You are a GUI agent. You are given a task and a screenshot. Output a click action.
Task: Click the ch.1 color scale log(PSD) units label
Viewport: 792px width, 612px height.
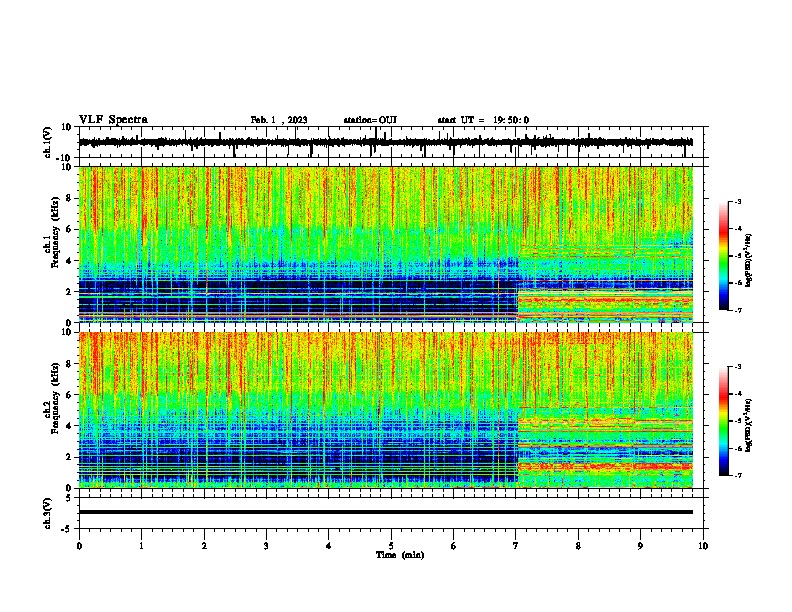[749, 260]
